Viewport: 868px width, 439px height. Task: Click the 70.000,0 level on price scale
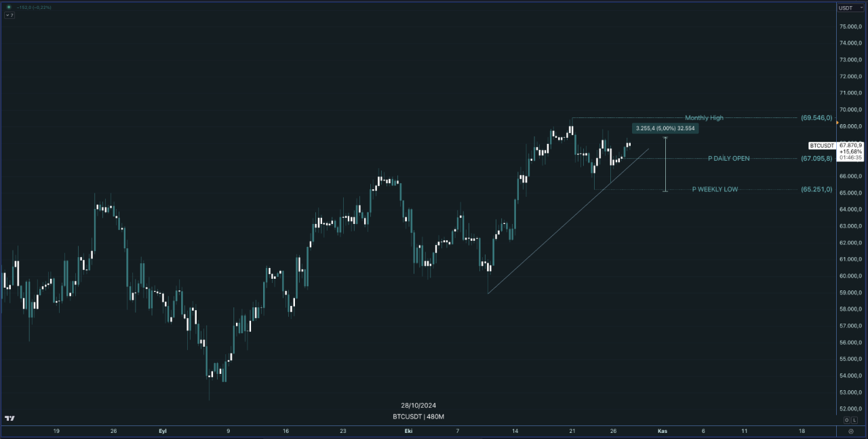click(850, 110)
